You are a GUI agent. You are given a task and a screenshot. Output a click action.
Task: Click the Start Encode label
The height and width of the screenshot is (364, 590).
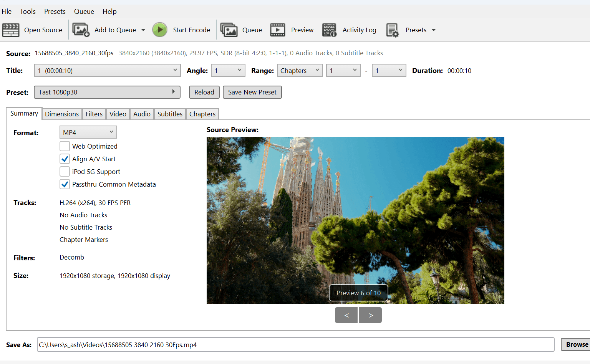coord(191,30)
